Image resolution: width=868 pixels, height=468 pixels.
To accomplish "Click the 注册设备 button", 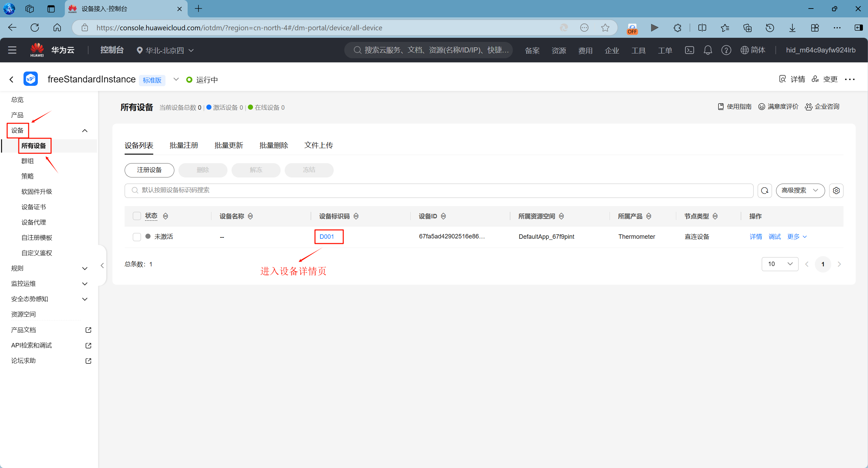I will [149, 170].
